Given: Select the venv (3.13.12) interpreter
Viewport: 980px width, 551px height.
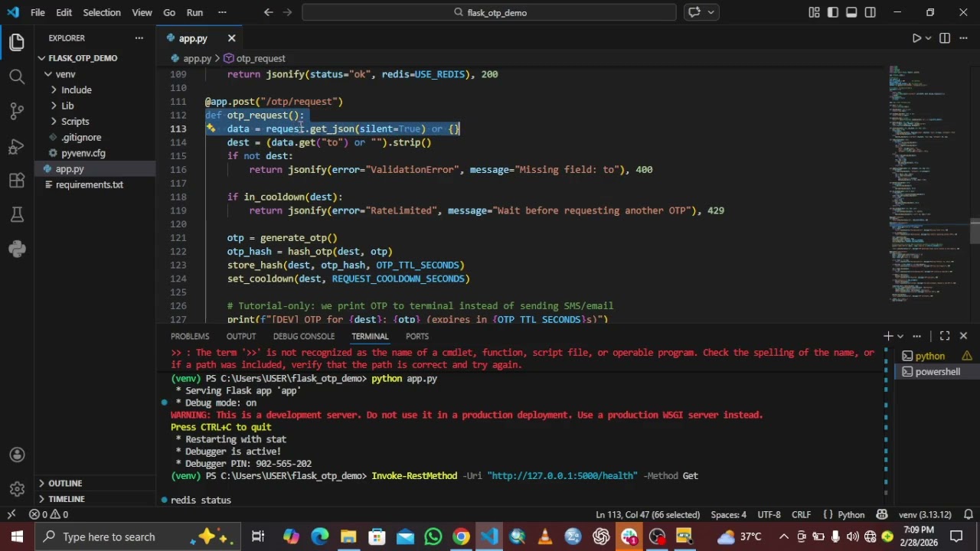Looking at the screenshot, I should tap(925, 515).
